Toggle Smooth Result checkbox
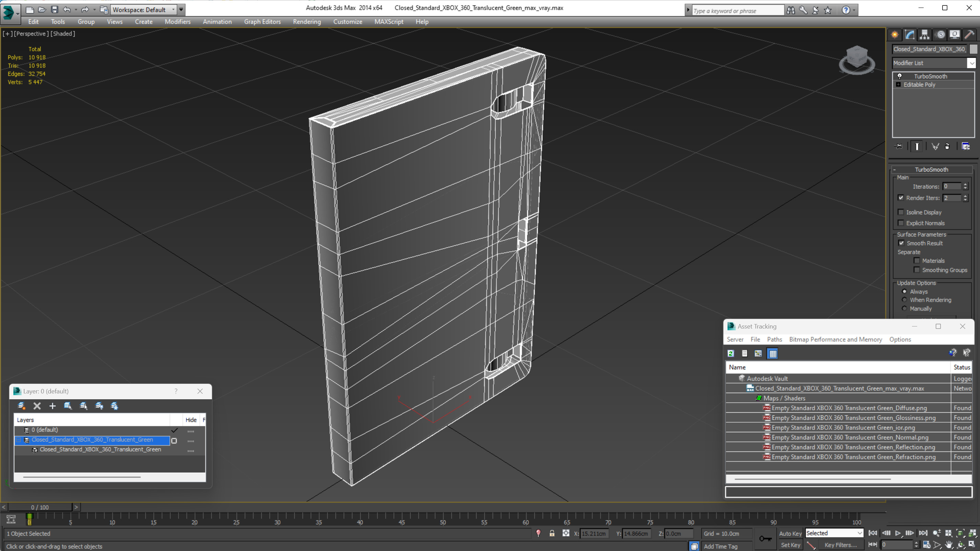 (901, 243)
